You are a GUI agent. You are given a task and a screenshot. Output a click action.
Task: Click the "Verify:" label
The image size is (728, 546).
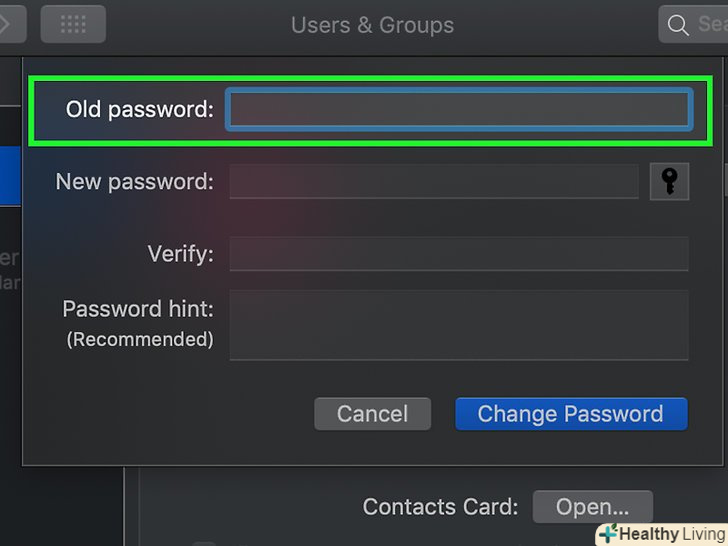pos(180,254)
